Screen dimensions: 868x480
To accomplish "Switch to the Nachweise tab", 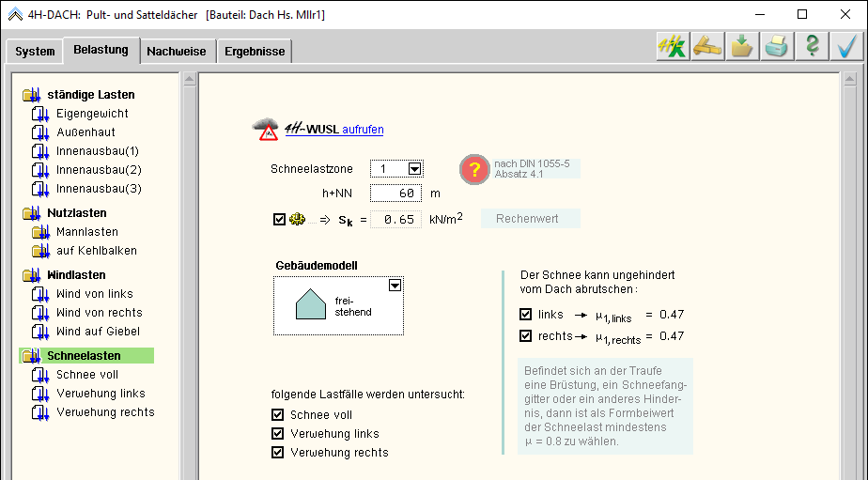I will point(176,52).
